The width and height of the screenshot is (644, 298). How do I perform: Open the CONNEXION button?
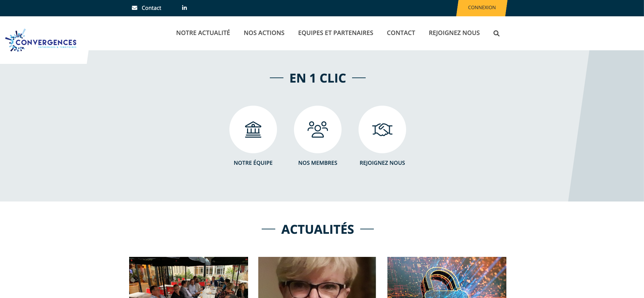tap(482, 8)
